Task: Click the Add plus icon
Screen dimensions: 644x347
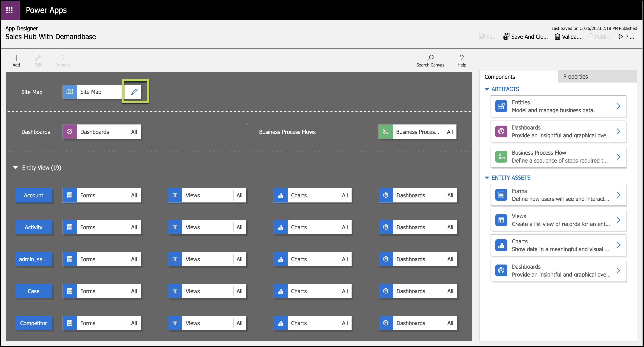Action: pos(16,58)
